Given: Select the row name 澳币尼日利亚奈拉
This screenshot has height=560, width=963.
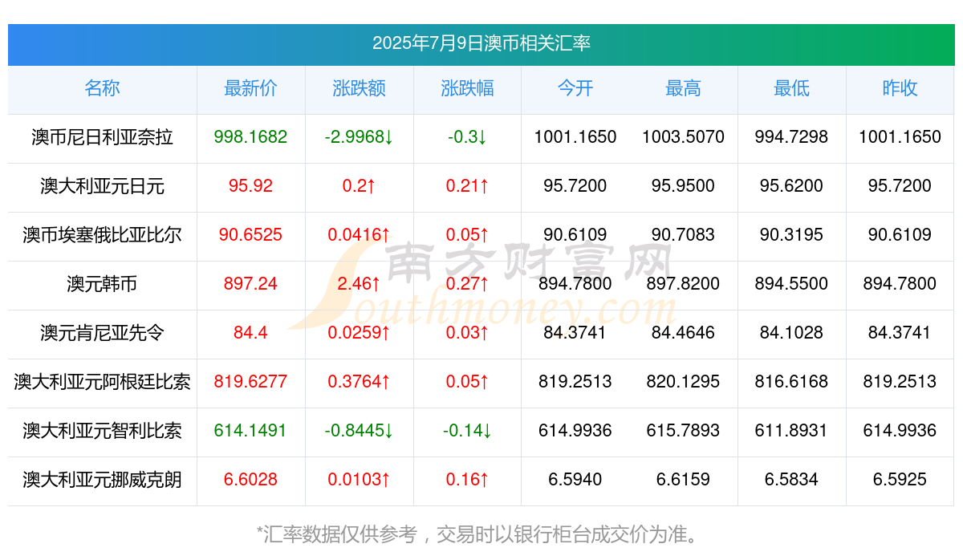Looking at the screenshot, I should 102,137.
